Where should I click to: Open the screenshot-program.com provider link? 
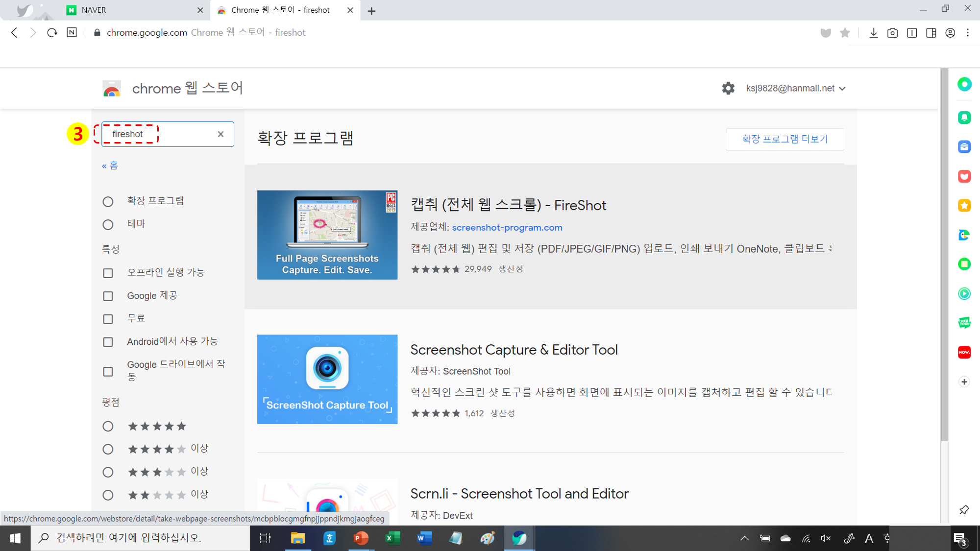point(507,227)
